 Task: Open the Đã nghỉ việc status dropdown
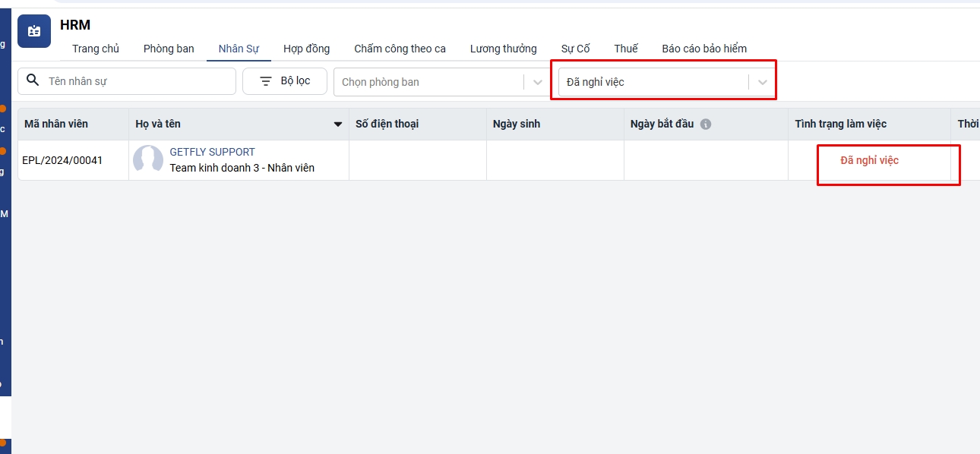[653, 82]
